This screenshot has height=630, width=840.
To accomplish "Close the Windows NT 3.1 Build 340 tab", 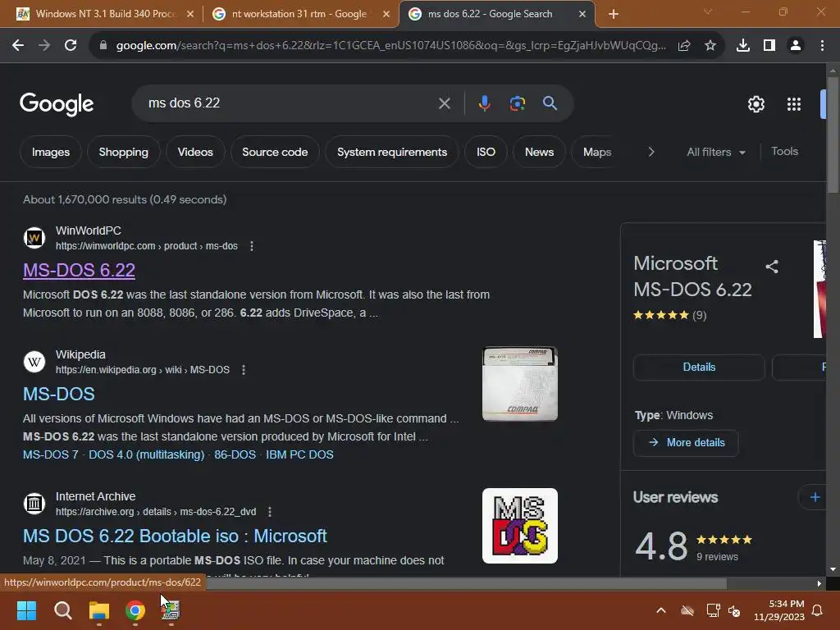I will coord(190,14).
